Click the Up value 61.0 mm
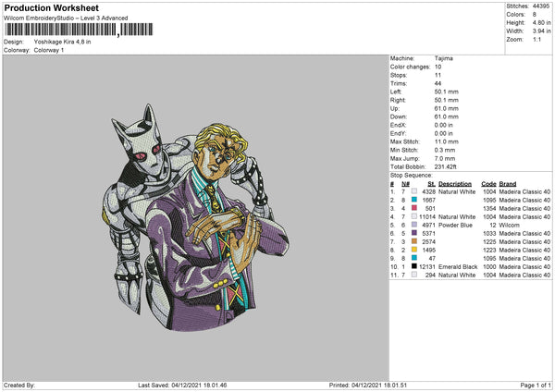This screenshot has height=392, width=555. point(447,108)
